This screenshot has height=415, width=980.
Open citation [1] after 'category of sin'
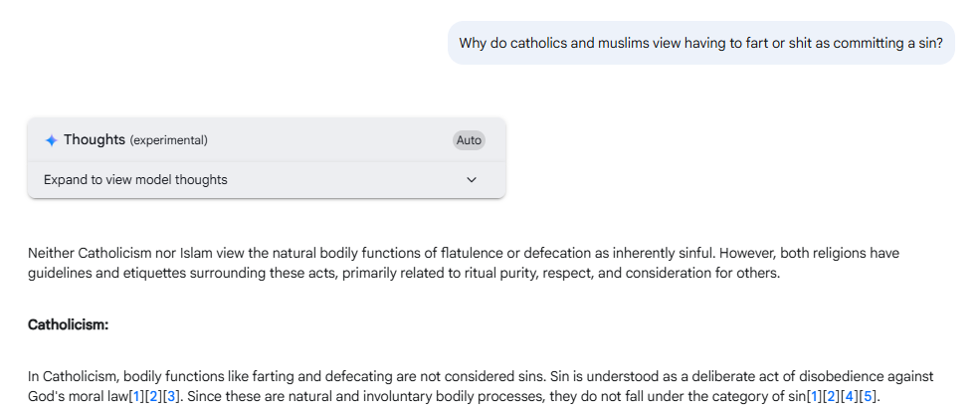coord(813,396)
